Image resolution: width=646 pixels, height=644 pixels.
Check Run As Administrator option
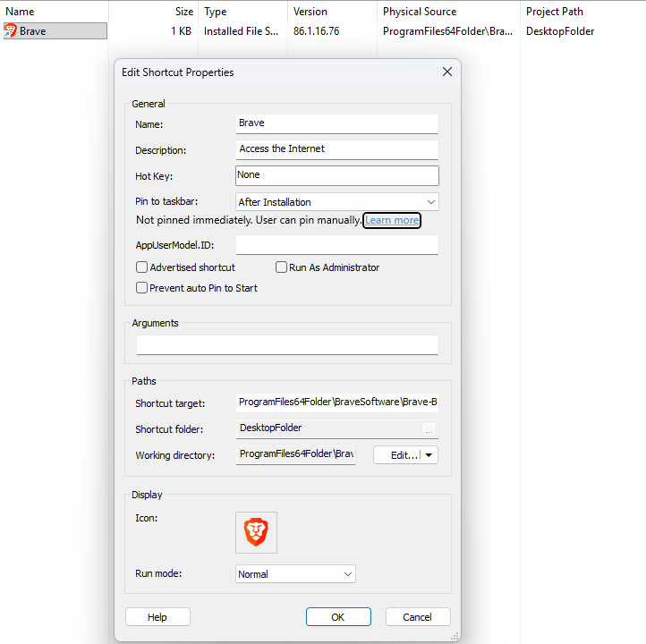coord(281,267)
